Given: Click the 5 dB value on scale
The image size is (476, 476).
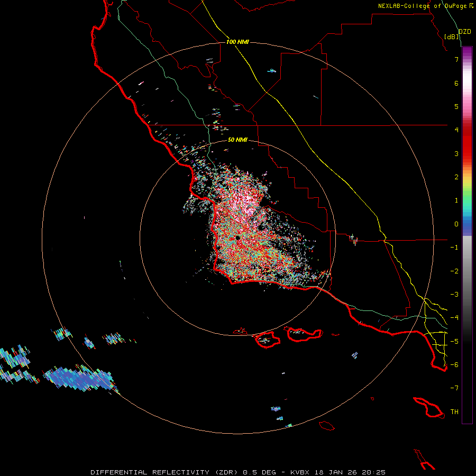Looking at the screenshot, I should click(456, 106).
